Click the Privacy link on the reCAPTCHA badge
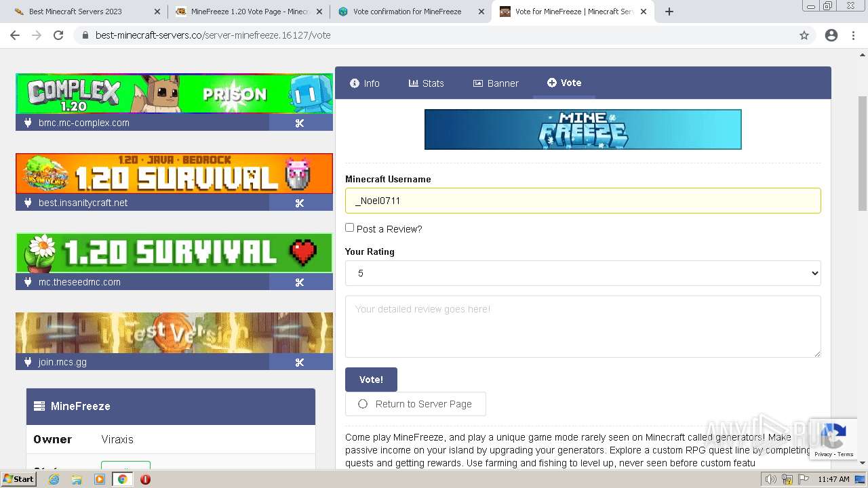Viewport: 868px width, 488px height. 823,454
